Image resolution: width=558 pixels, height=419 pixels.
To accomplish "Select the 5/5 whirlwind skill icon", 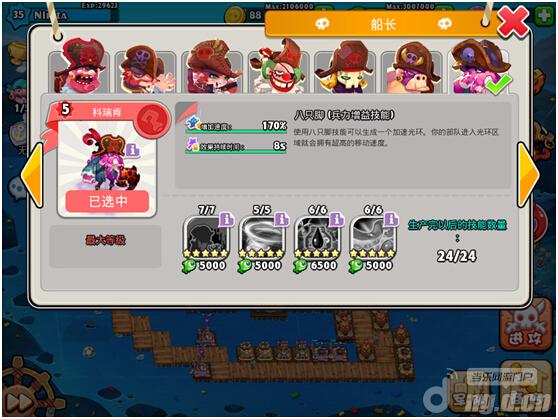I will (261, 238).
